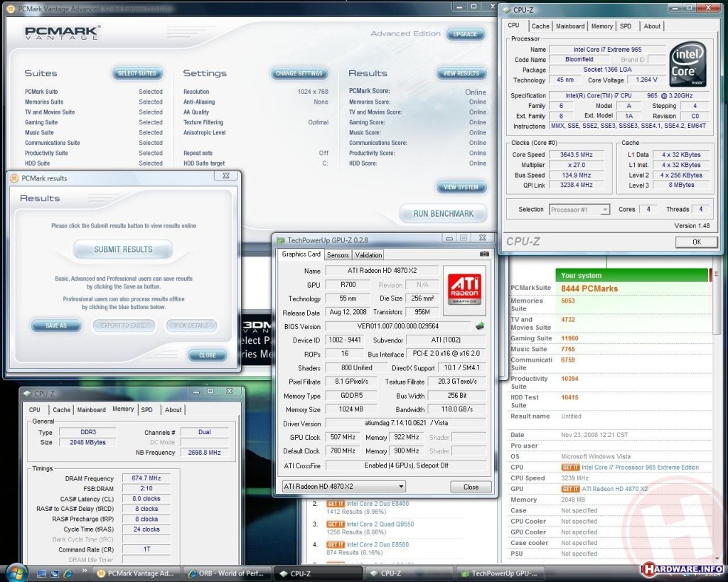Click the VIEW SYSTEM button
The height and width of the screenshot is (582, 728).
[x=461, y=187]
